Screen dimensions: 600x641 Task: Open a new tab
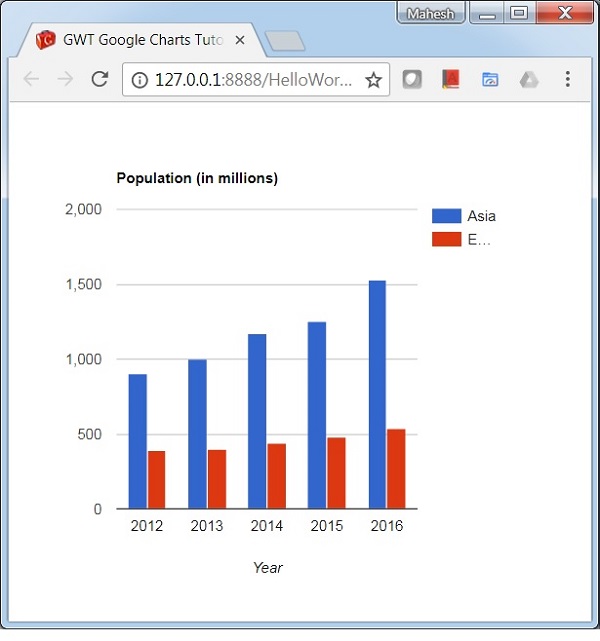pos(284,41)
